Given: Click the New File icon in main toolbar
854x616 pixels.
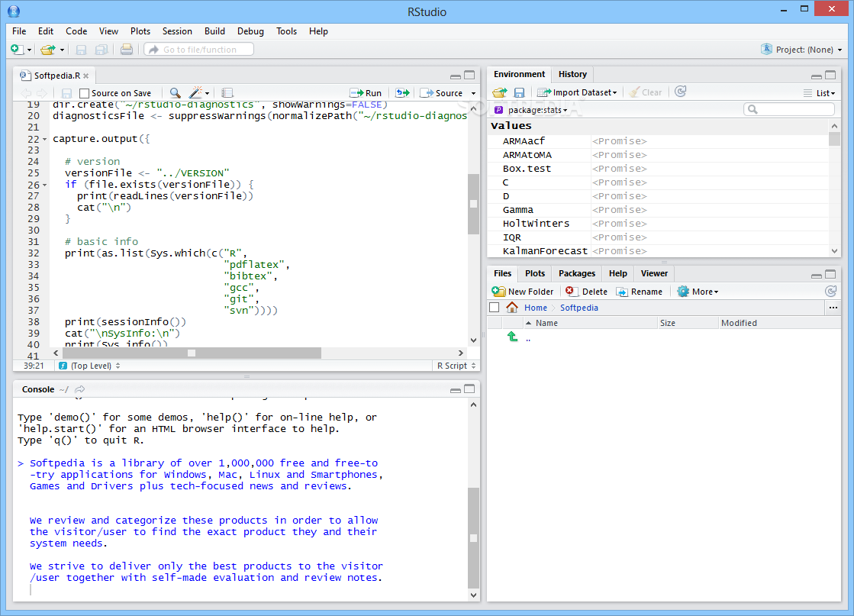Looking at the screenshot, I should pos(17,50).
